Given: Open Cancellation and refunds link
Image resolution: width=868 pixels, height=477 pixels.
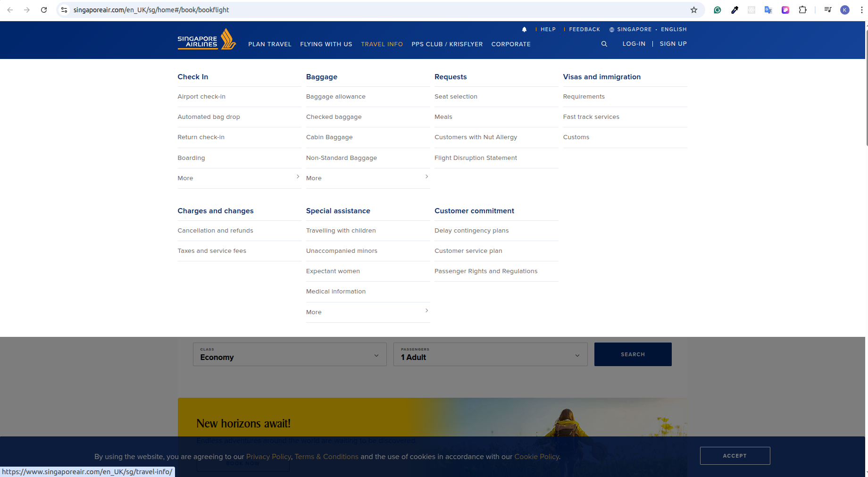Looking at the screenshot, I should tap(215, 231).
